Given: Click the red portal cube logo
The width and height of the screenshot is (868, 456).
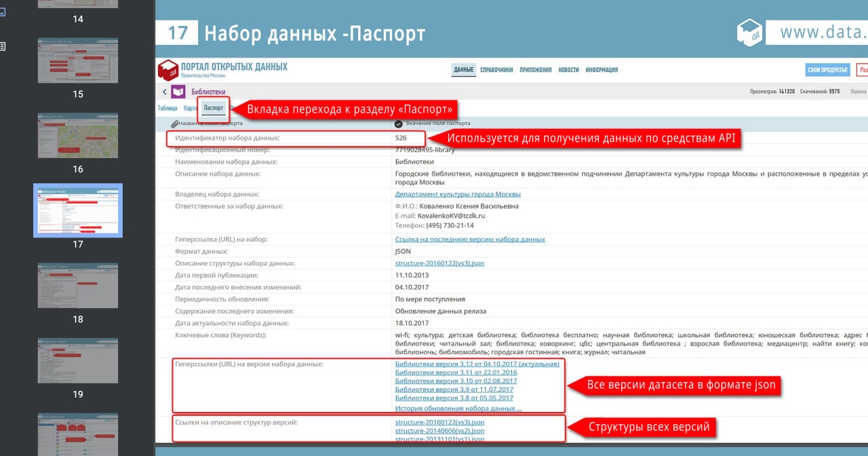Looking at the screenshot, I should point(167,71).
